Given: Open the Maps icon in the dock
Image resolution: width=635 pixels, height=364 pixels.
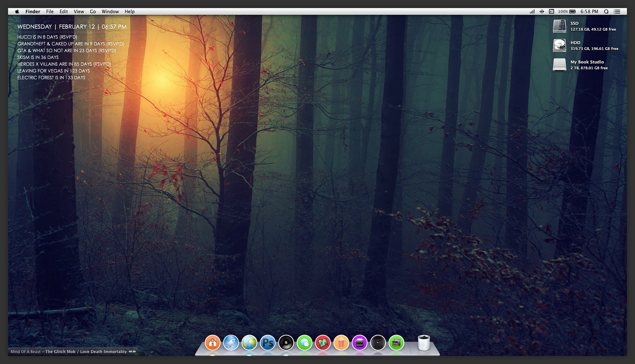Looking at the screenshot, I should 323,343.
